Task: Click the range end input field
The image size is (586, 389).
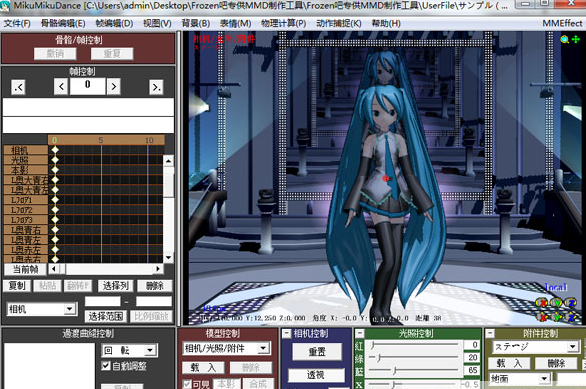Action: [154, 301]
